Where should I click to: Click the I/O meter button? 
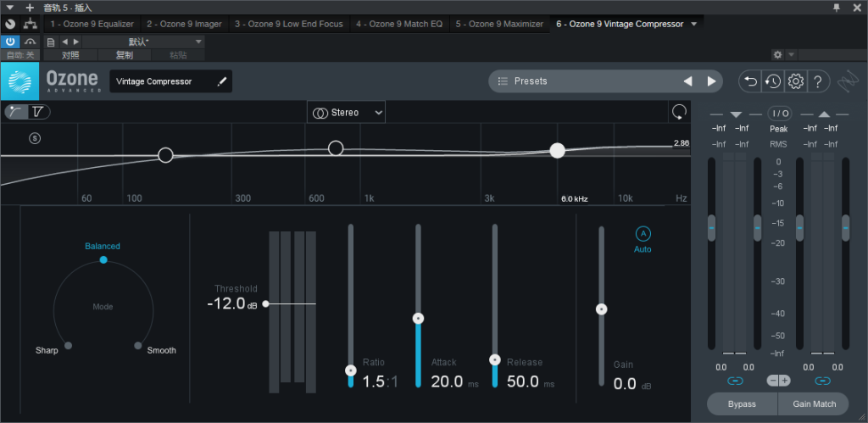(x=780, y=114)
